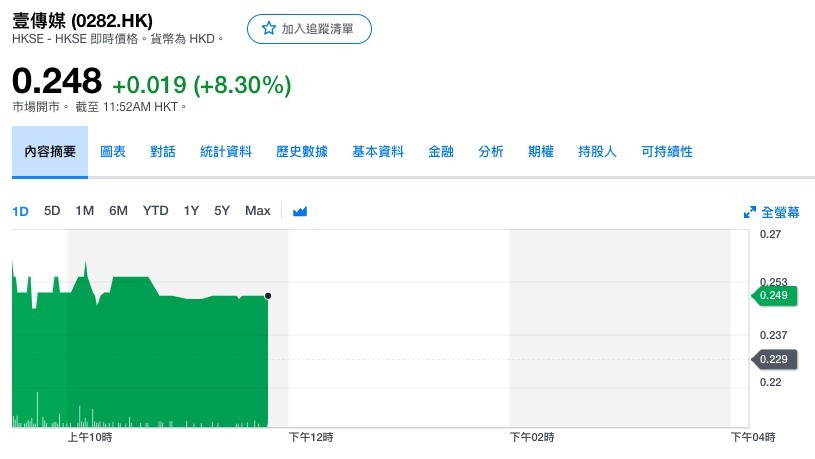Select the 內容摘要 tab
Screen dimensions: 815x459
tap(50, 152)
